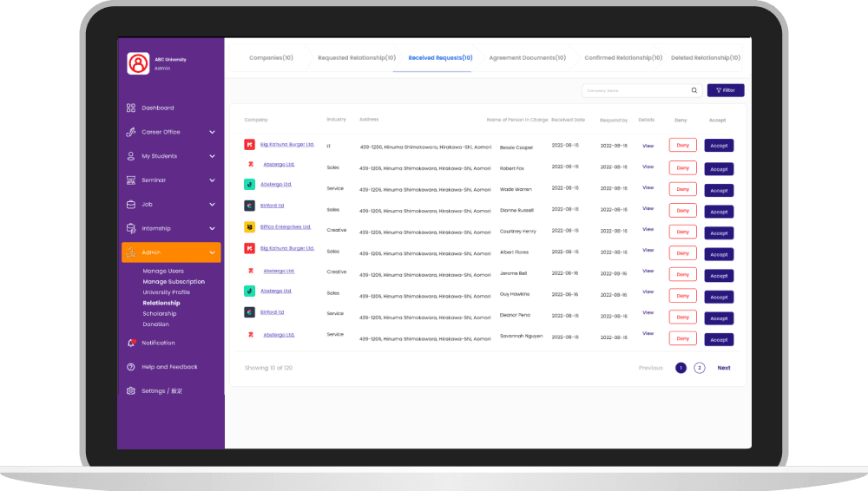Image resolution: width=868 pixels, height=491 pixels.
Task: Expand the My Students menu chevron
Action: [x=212, y=156]
